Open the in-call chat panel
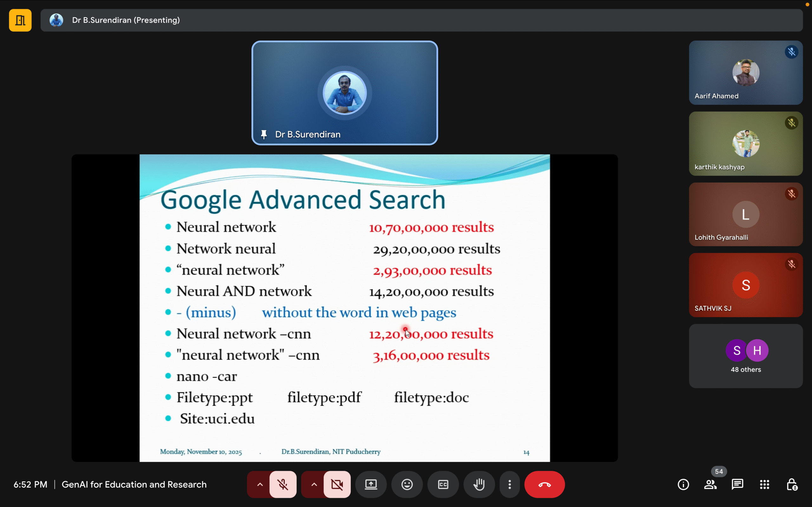This screenshot has height=507, width=812. [737, 484]
